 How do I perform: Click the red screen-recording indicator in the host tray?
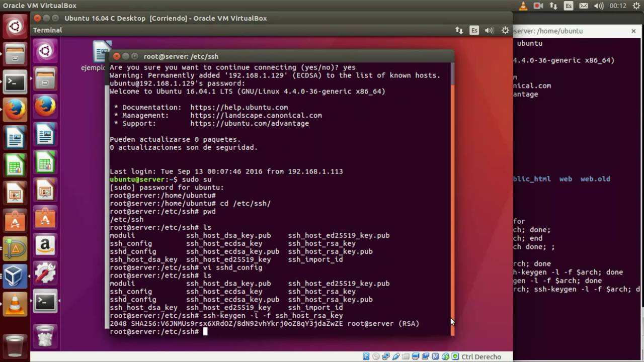pyautogui.click(x=538, y=6)
